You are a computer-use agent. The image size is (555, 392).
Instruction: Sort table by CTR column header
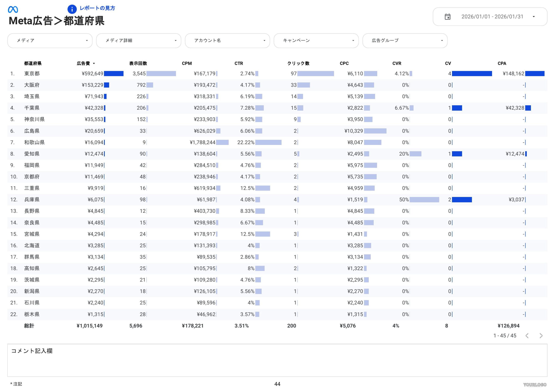tap(238, 63)
